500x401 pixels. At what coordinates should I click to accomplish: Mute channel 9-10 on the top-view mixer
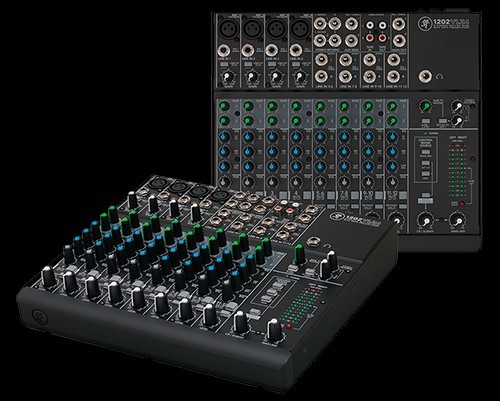(379, 195)
